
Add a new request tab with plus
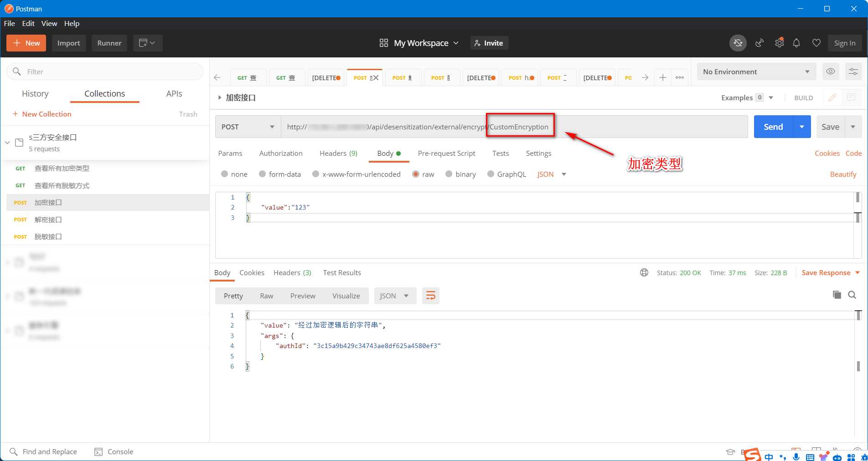[x=663, y=77]
